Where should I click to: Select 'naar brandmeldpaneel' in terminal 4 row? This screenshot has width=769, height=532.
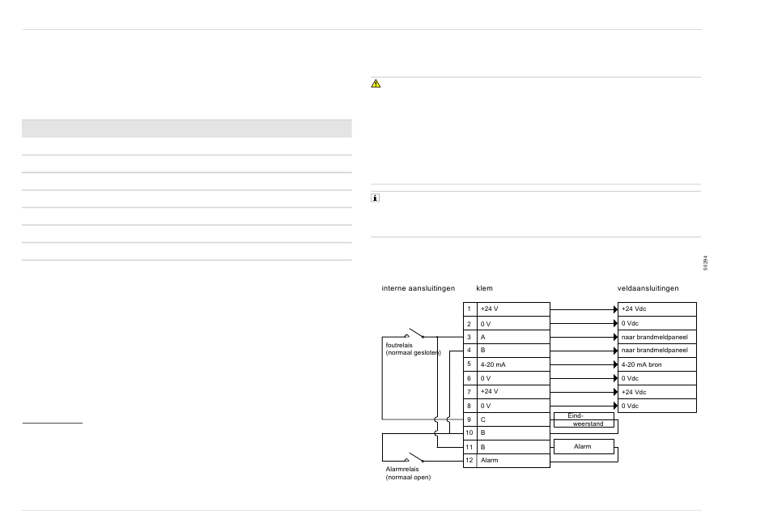655,351
